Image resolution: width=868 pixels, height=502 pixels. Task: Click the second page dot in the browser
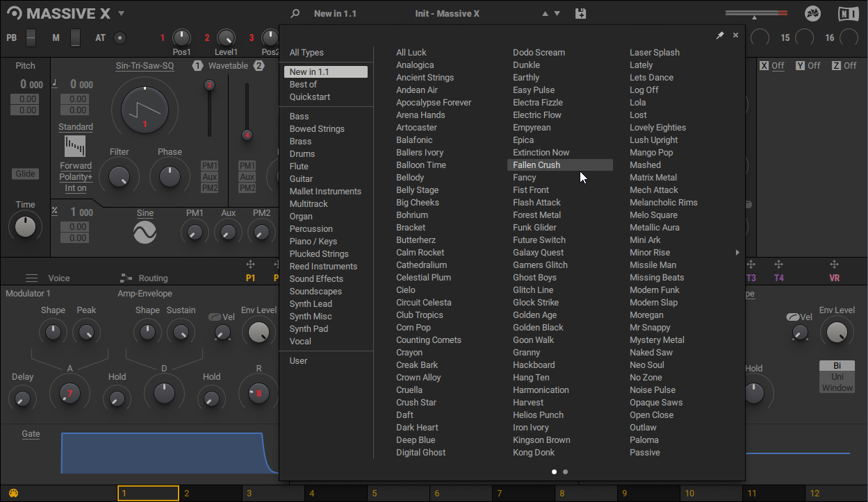click(x=565, y=471)
